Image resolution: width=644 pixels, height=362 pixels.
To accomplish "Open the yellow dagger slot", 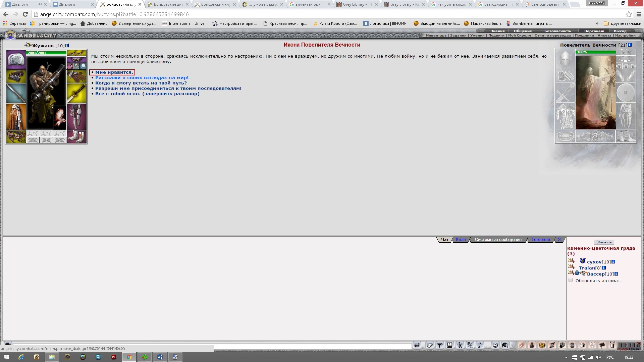I will 76,93.
